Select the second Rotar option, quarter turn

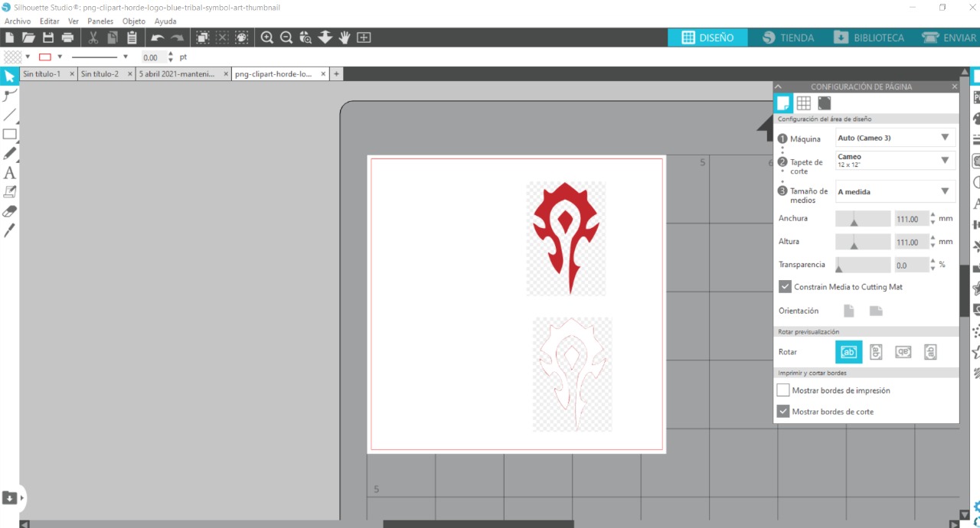pyautogui.click(x=876, y=352)
